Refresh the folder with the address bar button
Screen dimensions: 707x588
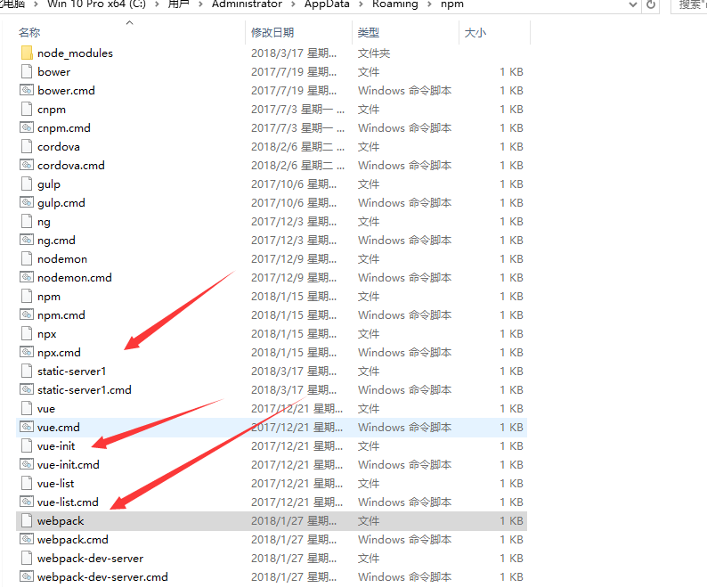click(651, 4)
